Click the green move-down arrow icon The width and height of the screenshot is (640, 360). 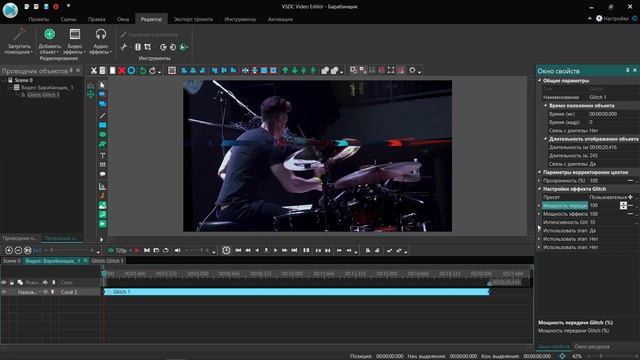pos(294,71)
